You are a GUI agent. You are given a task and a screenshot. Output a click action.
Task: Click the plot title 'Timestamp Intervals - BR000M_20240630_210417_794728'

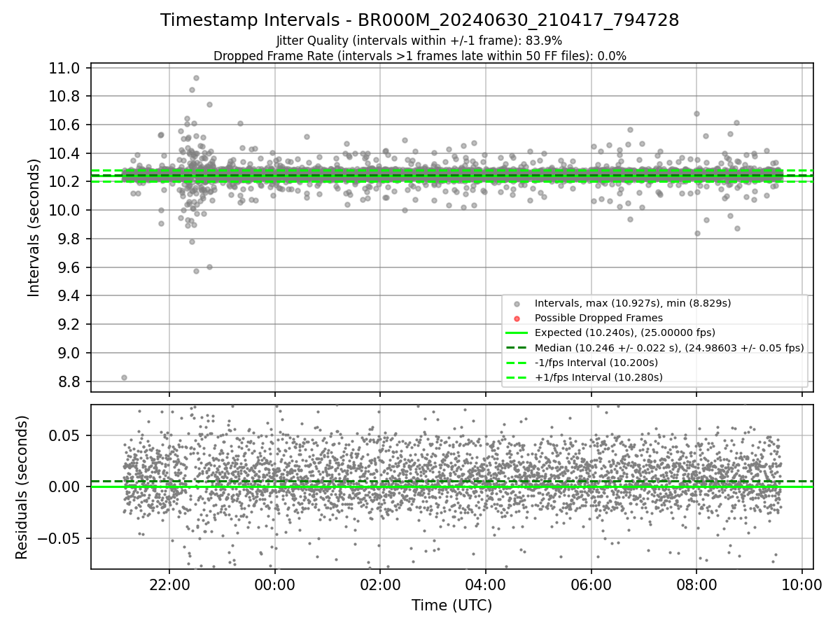tap(419, 20)
